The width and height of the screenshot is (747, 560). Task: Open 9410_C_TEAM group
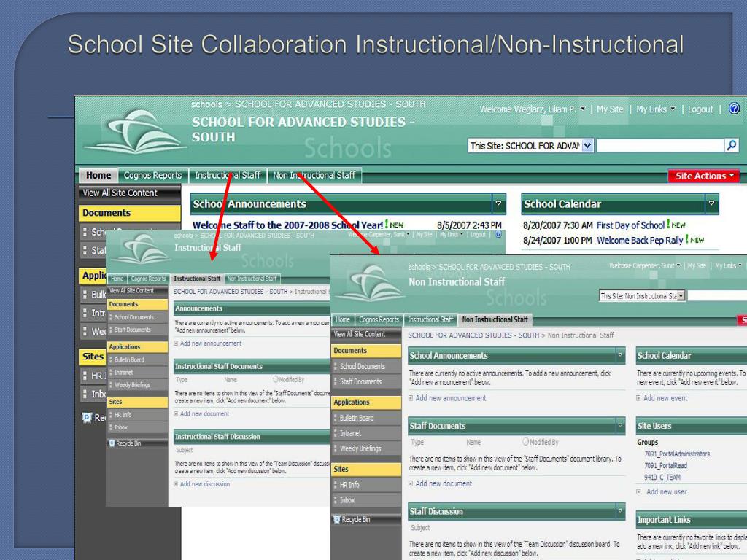pos(662,477)
